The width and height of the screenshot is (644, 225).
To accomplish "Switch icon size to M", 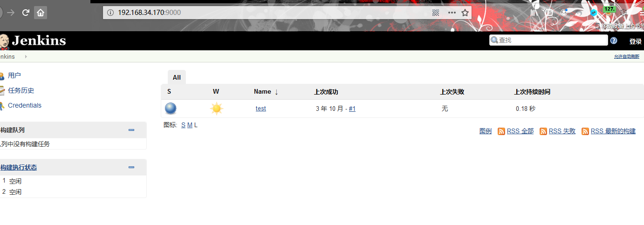I will pos(190,125).
